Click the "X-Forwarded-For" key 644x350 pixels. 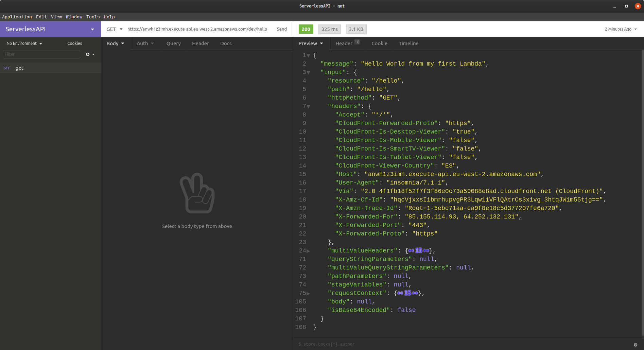click(x=366, y=217)
